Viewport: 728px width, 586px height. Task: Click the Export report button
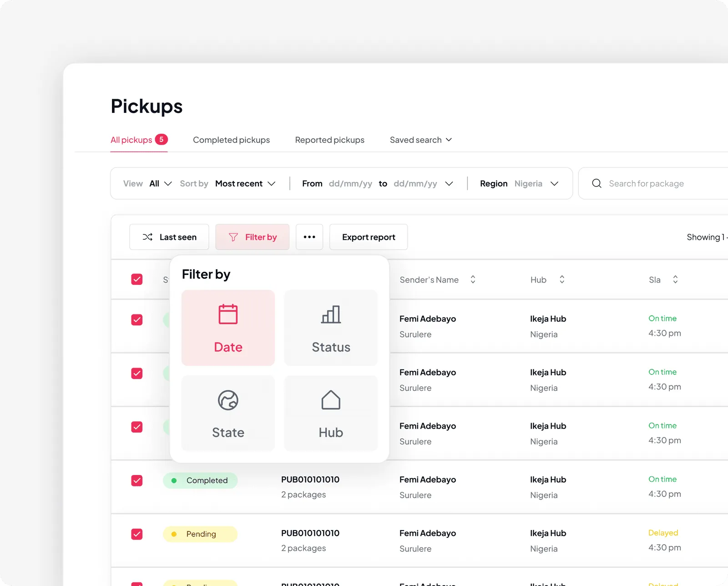tap(369, 237)
